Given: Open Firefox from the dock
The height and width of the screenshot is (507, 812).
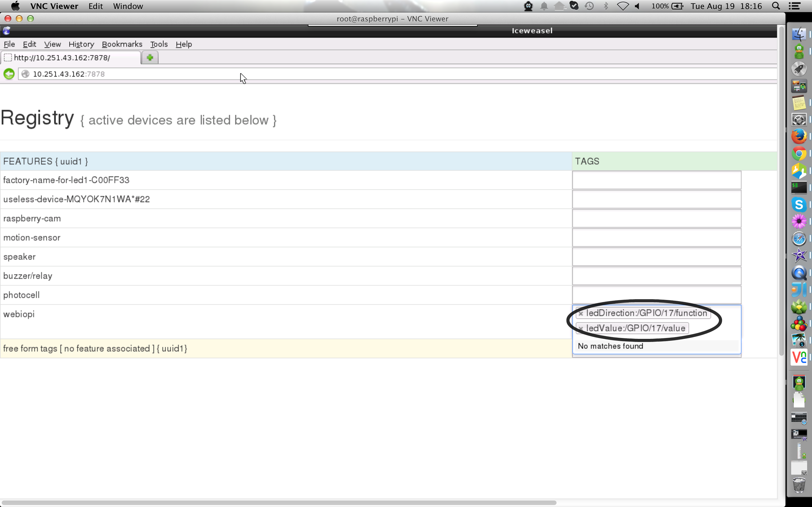Looking at the screenshot, I should (799, 137).
